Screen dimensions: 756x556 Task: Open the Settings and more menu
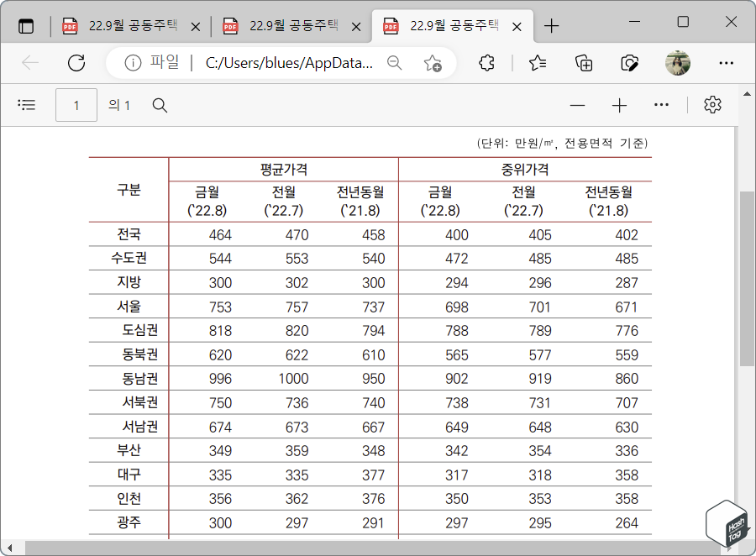pos(726,63)
